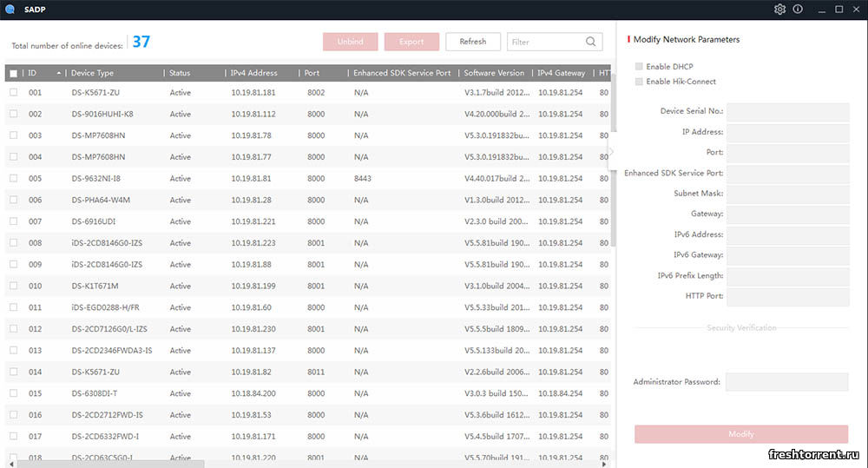The image size is (868, 468).
Task: Click the Subnet Mask input field
Action: pyautogui.click(x=788, y=194)
